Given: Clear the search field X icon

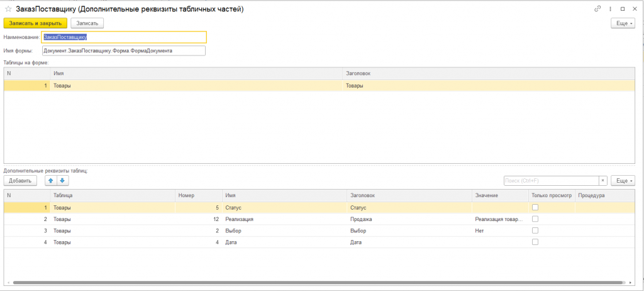Looking at the screenshot, I should pos(603,181).
